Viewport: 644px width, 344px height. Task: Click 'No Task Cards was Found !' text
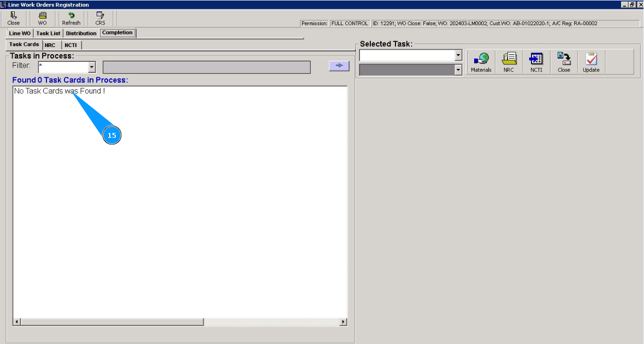pyautogui.click(x=60, y=91)
